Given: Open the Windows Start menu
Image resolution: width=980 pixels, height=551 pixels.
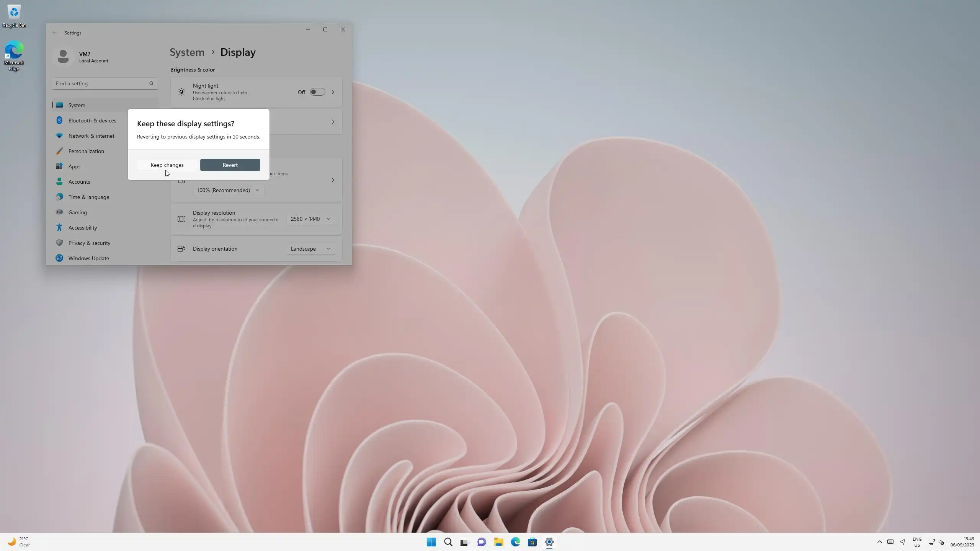Looking at the screenshot, I should tap(431, 542).
